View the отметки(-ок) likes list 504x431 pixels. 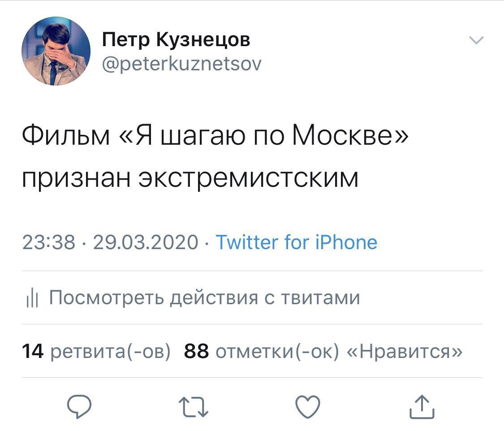277,352
